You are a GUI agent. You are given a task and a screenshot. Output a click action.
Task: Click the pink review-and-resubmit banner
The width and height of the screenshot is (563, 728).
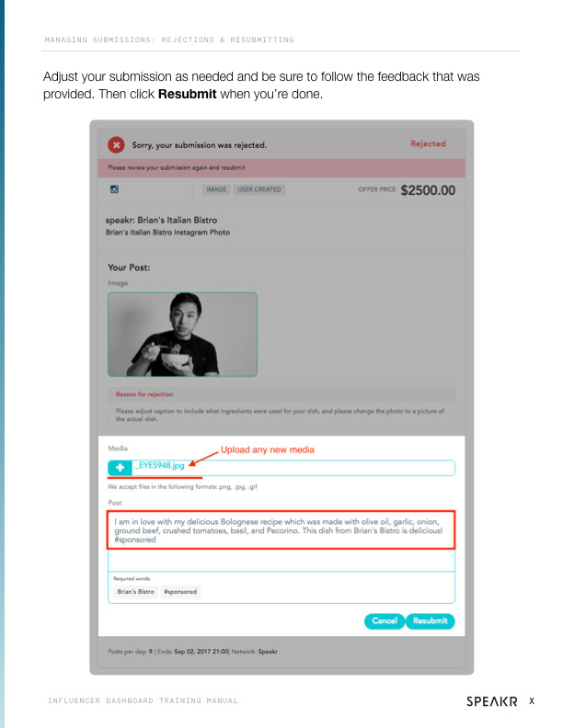(281, 167)
